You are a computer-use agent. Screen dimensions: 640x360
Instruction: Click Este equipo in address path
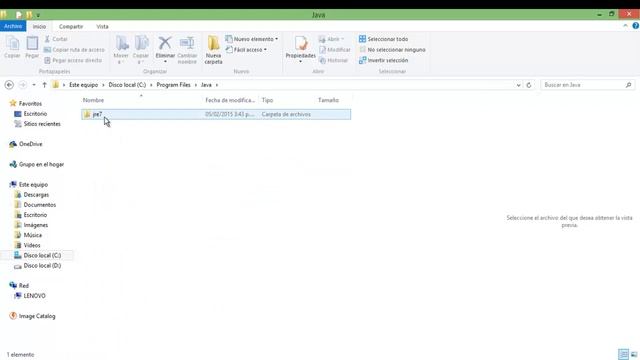tap(83, 85)
